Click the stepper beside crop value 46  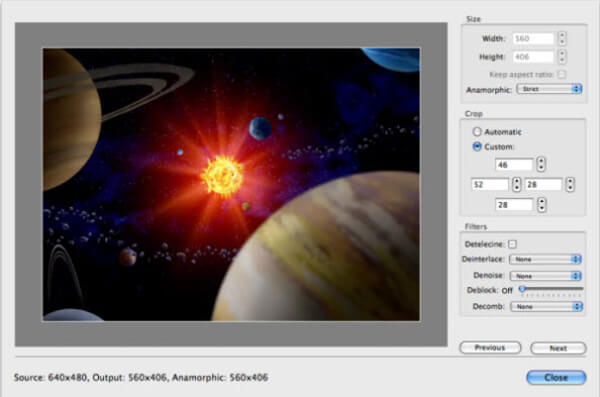541,164
